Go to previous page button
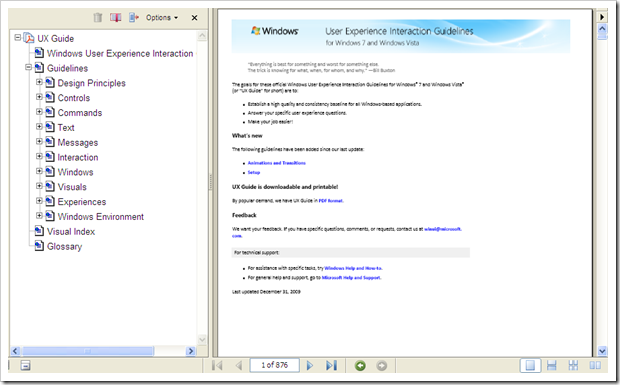This screenshot has height=385, width=620. [x=238, y=366]
